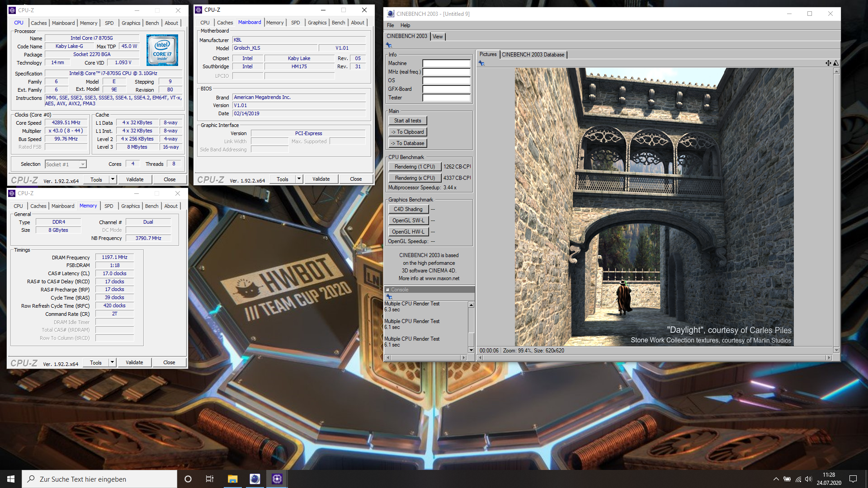Open the Tools dropdown arrow in the CPU window

[113, 179]
